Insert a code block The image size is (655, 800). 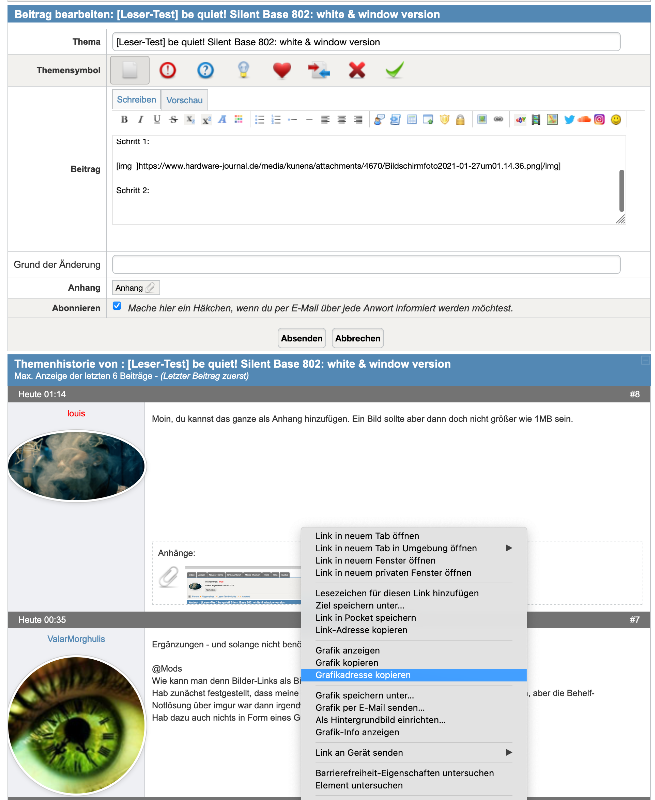(395, 119)
